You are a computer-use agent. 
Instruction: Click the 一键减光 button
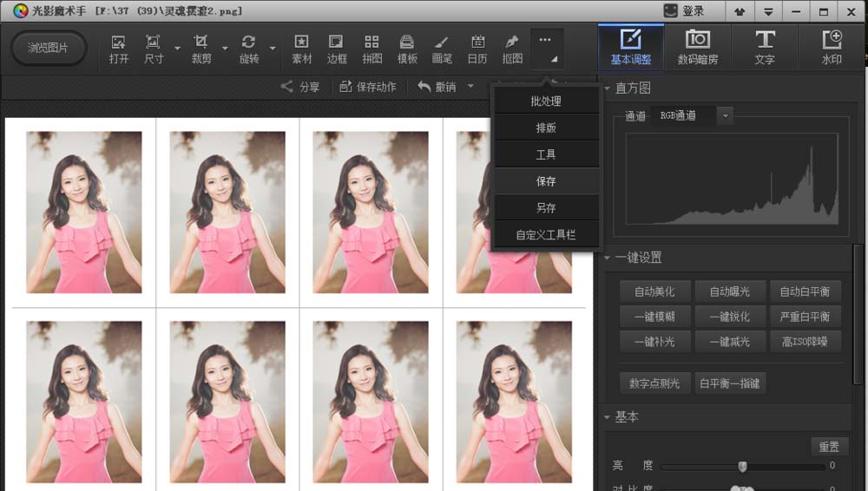click(x=730, y=342)
